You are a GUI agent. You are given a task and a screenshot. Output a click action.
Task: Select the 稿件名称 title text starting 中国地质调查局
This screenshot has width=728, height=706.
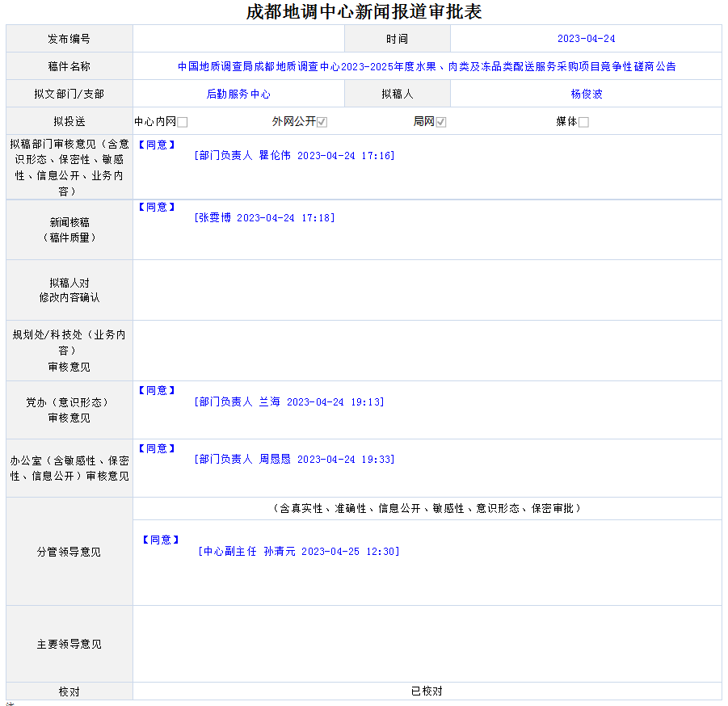[x=427, y=66]
